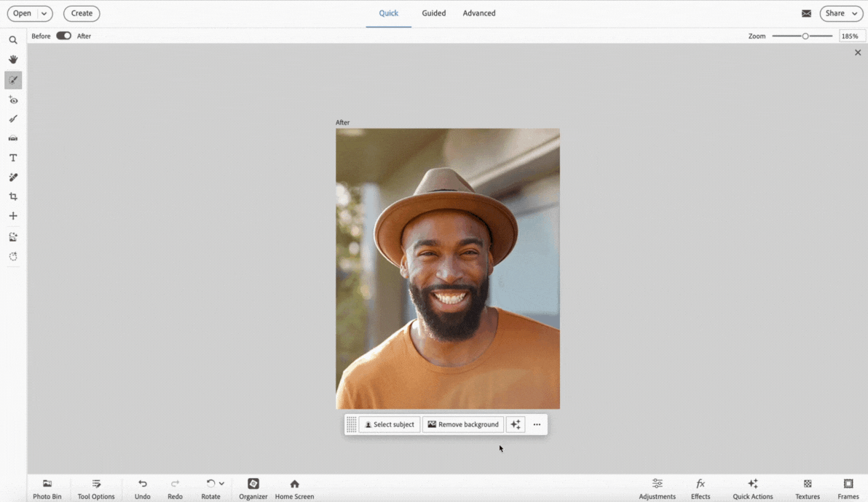Image resolution: width=868 pixels, height=502 pixels.
Task: Expand the Rotate direction dropdown arrow
Action: coord(221,484)
